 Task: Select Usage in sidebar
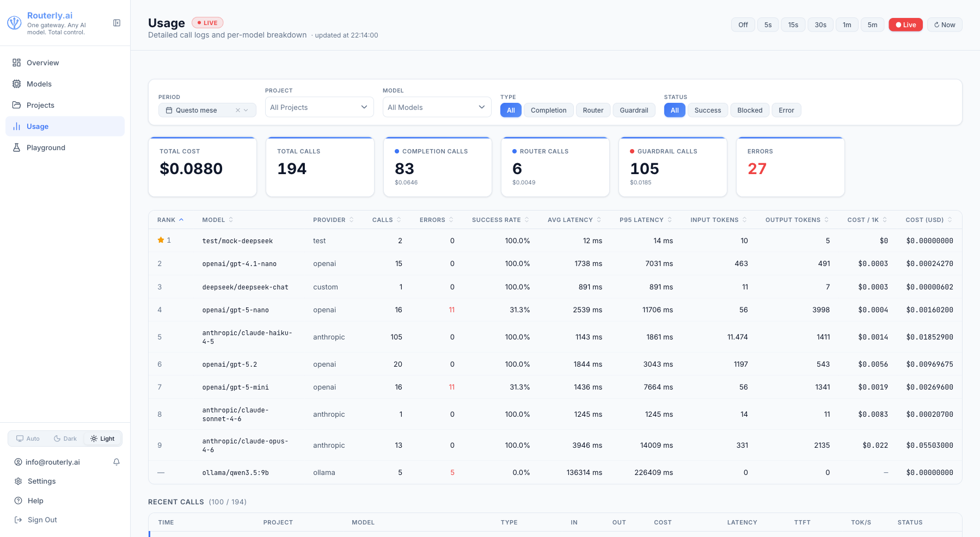(x=65, y=126)
